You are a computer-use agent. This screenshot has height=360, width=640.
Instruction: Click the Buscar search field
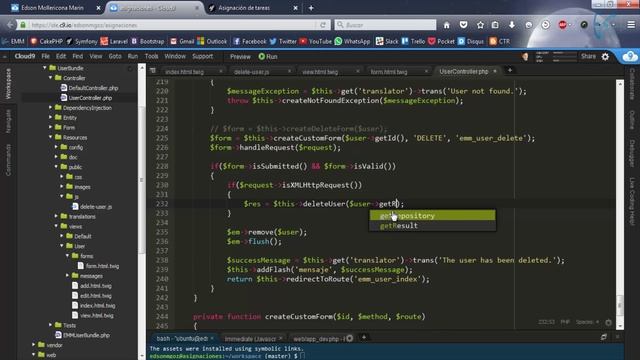pos(385,25)
